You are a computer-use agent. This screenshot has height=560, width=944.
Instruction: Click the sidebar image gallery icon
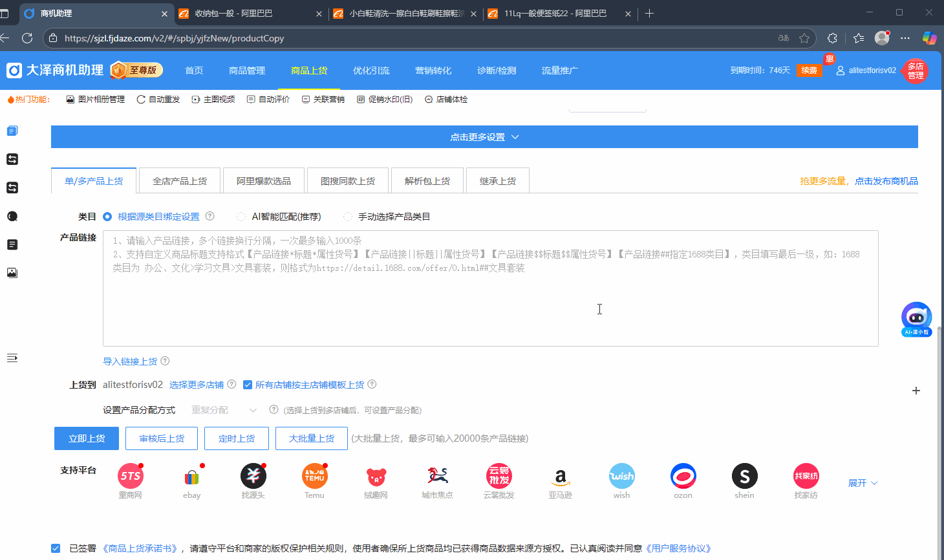click(12, 273)
